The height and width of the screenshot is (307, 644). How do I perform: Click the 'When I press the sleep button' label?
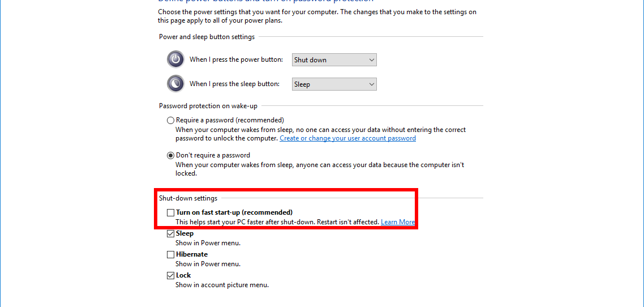pyautogui.click(x=234, y=84)
